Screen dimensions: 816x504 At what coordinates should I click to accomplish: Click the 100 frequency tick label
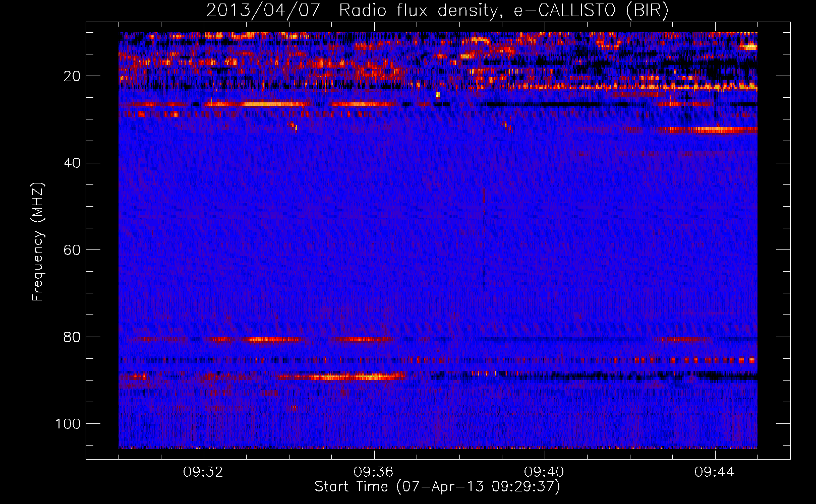68,424
